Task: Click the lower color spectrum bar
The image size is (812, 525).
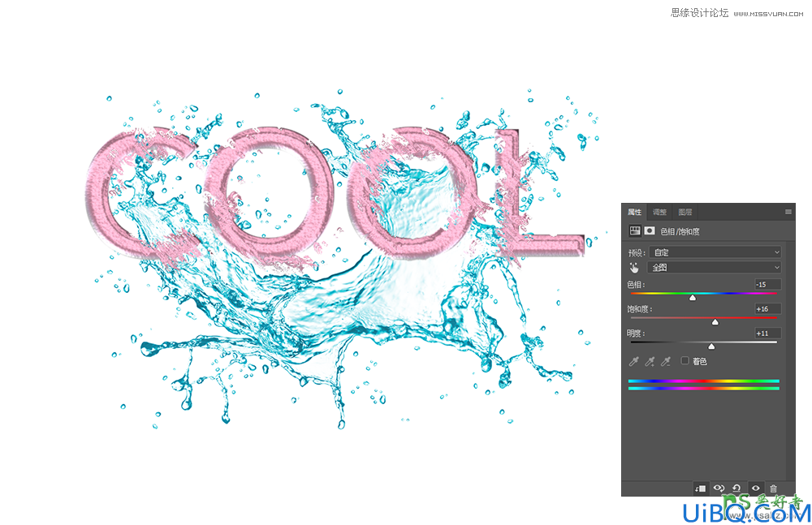Action: 704,389
